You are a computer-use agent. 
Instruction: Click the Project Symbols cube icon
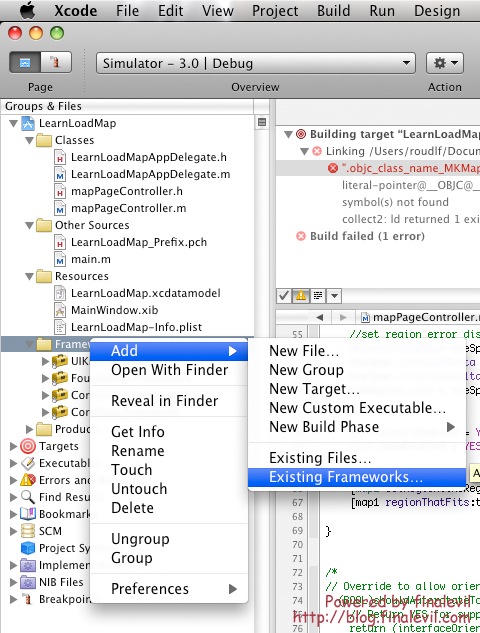coord(28,548)
